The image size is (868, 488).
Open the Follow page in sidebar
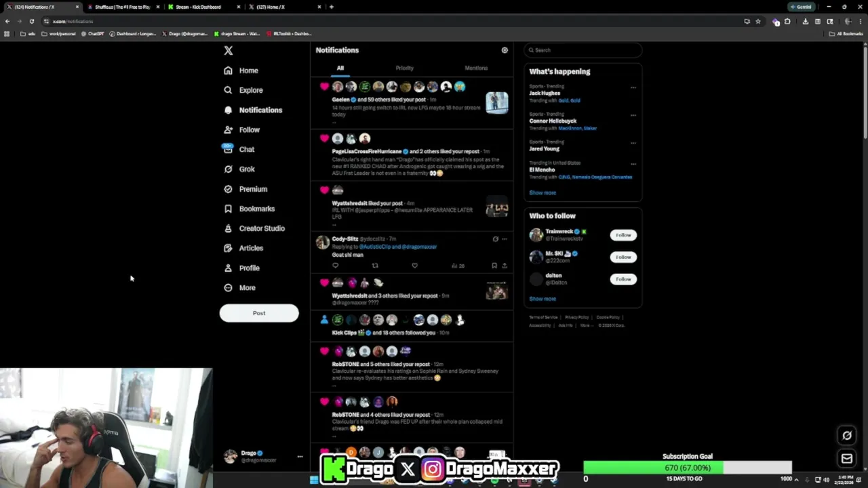(x=242, y=129)
